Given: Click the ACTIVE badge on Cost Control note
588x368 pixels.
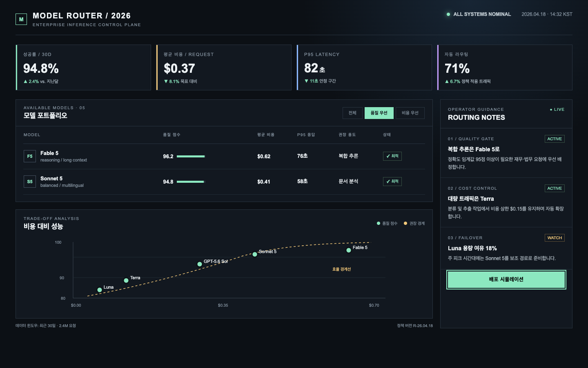Looking at the screenshot, I should (555, 188).
